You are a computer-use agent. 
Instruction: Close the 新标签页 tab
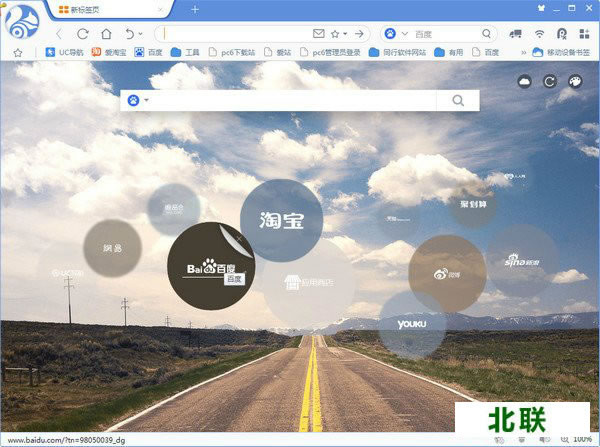[161, 10]
